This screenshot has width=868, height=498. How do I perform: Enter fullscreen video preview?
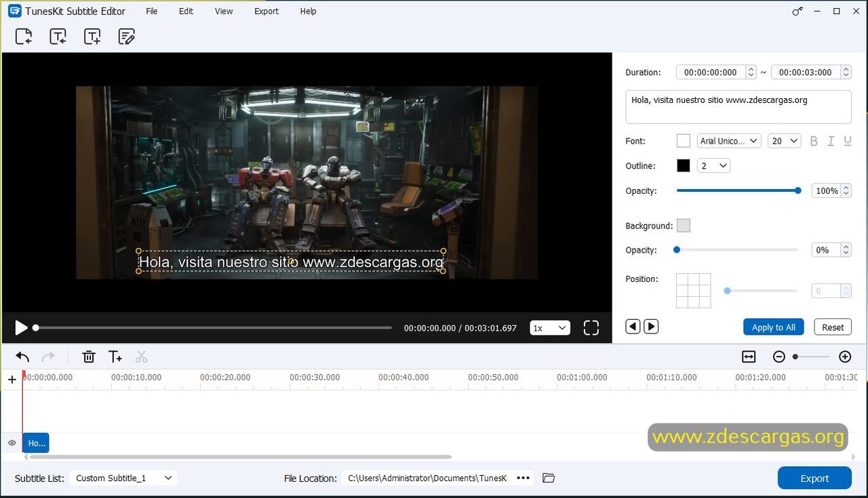(x=591, y=328)
